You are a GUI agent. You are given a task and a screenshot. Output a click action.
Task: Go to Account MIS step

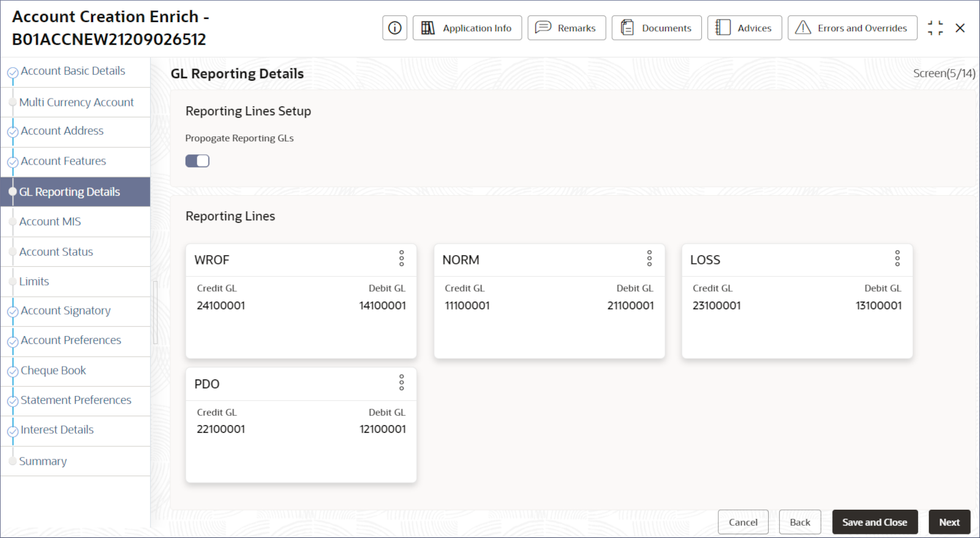coord(75,222)
